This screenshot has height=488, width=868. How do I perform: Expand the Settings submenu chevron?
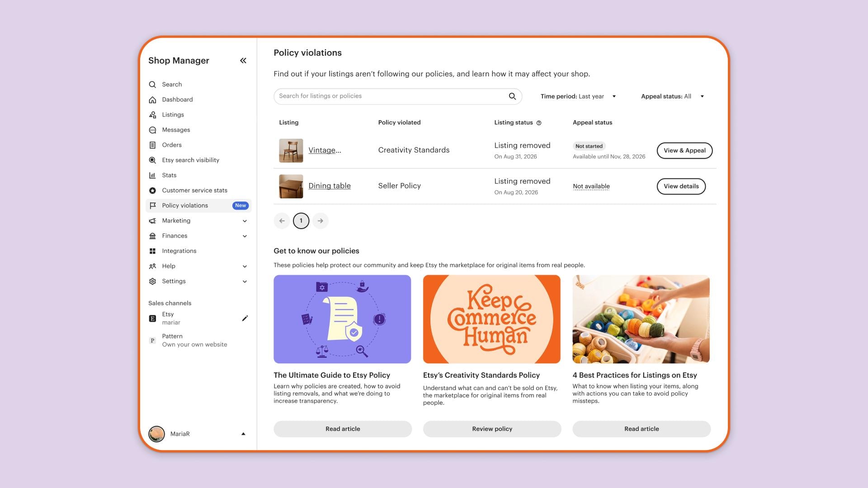[245, 282]
